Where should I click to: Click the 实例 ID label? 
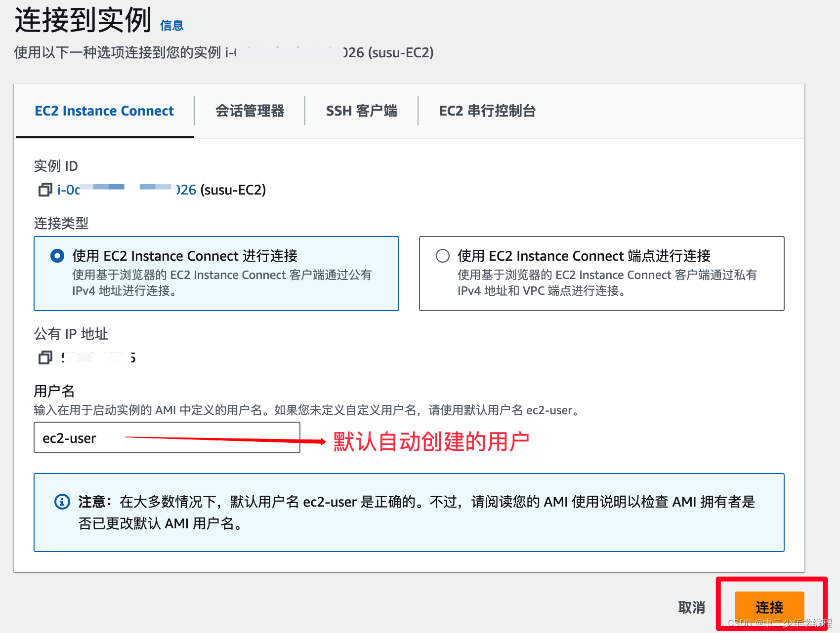coord(56,166)
